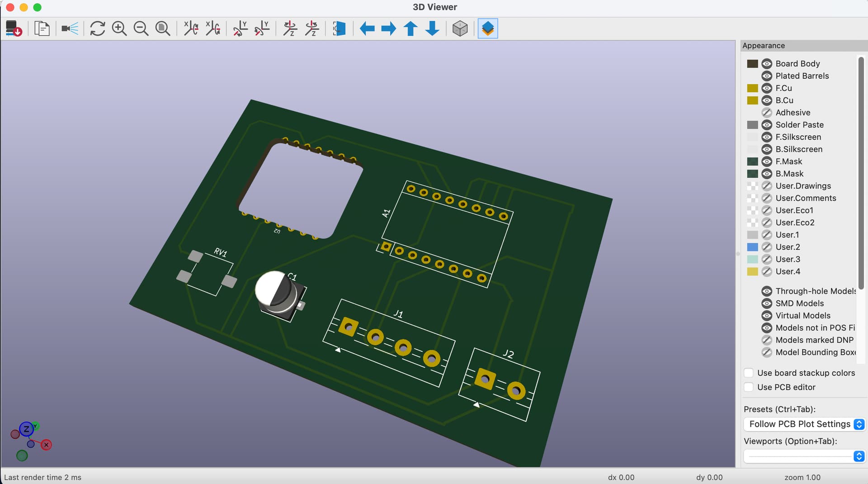Viewport: 868px width, 484px height.
Task: Rotate Y counterclockwise
Action: pyautogui.click(x=262, y=28)
